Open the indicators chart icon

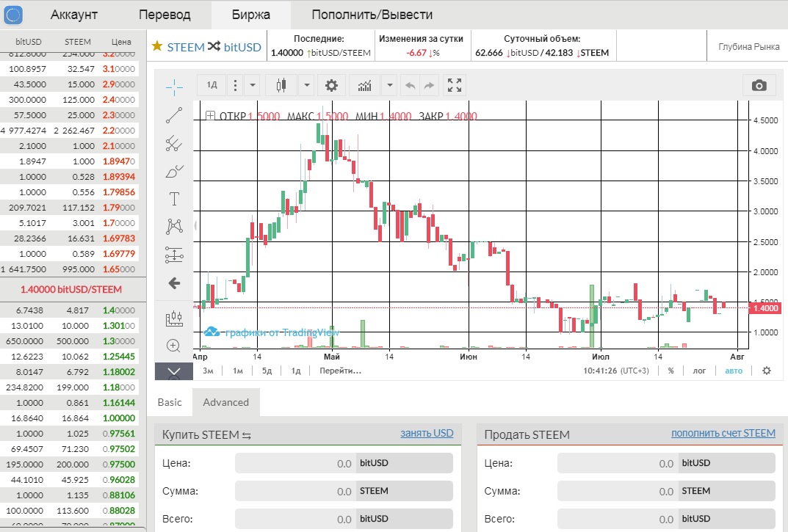(365, 85)
